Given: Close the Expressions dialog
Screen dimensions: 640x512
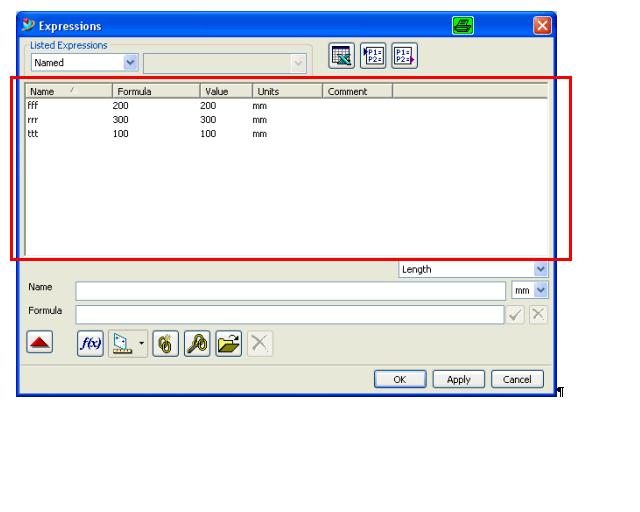Looking at the screenshot, I should pos(542,26).
